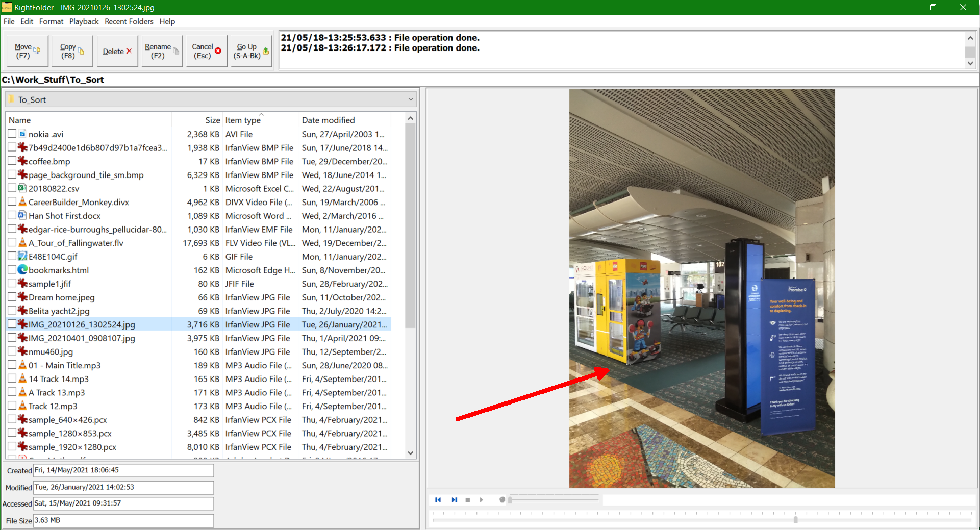The height and width of the screenshot is (530, 980).
Task: Click the IrfanView icon of edgar-rice-burroughs_pellucidar file
Action: pos(22,229)
